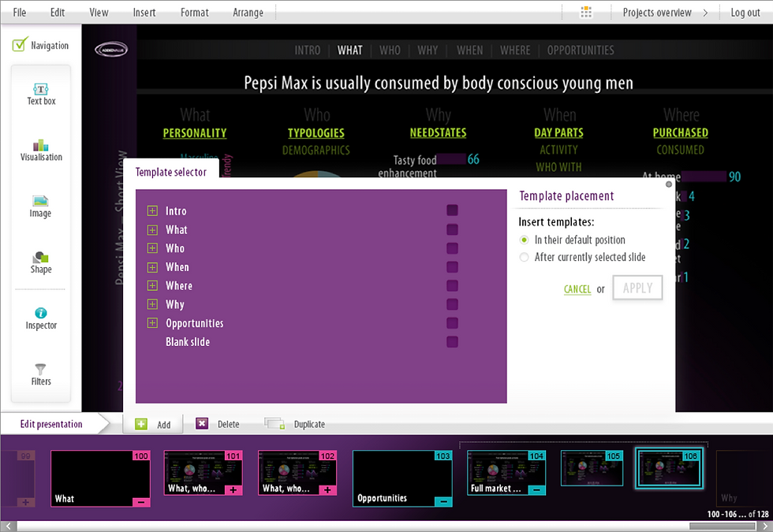The width and height of the screenshot is (773, 532).
Task: Click the Duplicate slide icon
Action: coord(274,424)
